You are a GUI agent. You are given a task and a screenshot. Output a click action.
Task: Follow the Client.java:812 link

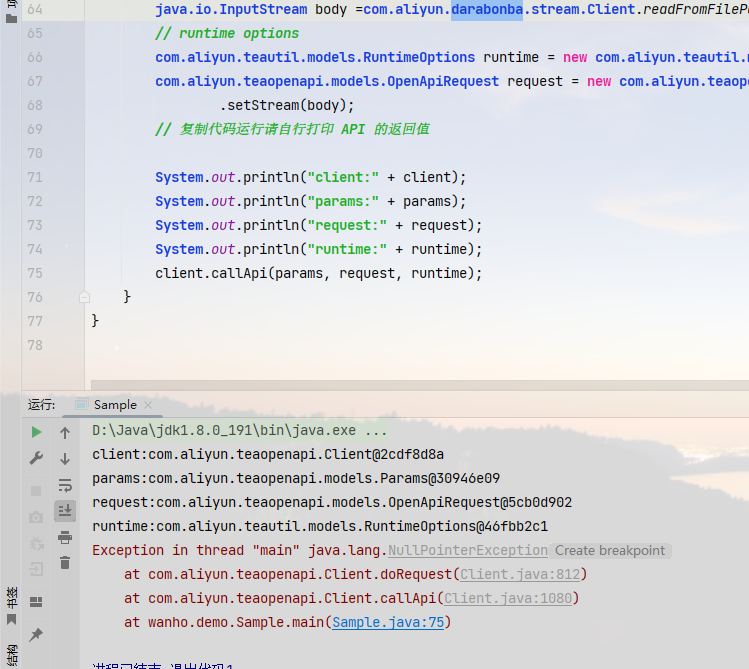(x=520, y=574)
